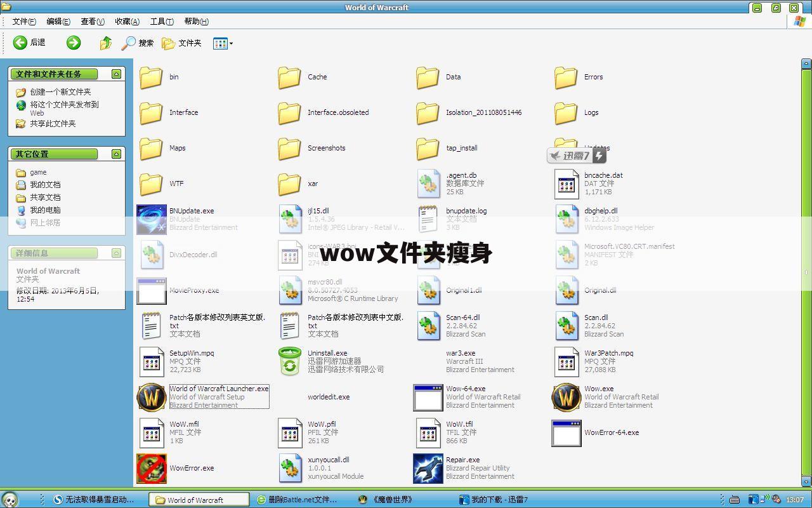Select the SetupWin.mpq file icon
Image resolution: width=812 pixels, height=508 pixels.
(x=152, y=361)
